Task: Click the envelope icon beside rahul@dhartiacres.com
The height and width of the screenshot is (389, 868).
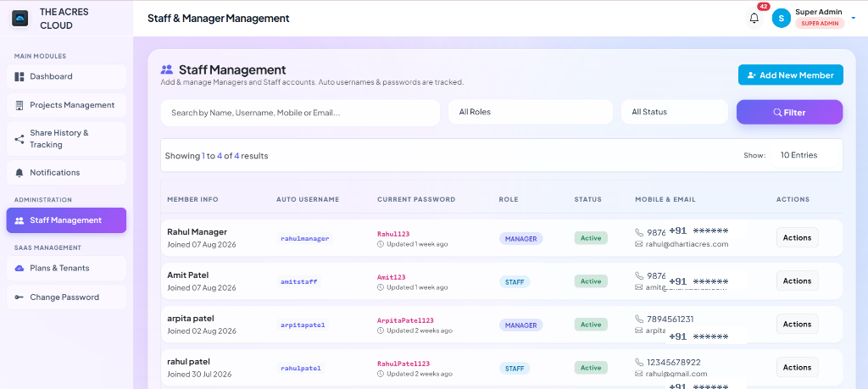Action: coord(639,244)
